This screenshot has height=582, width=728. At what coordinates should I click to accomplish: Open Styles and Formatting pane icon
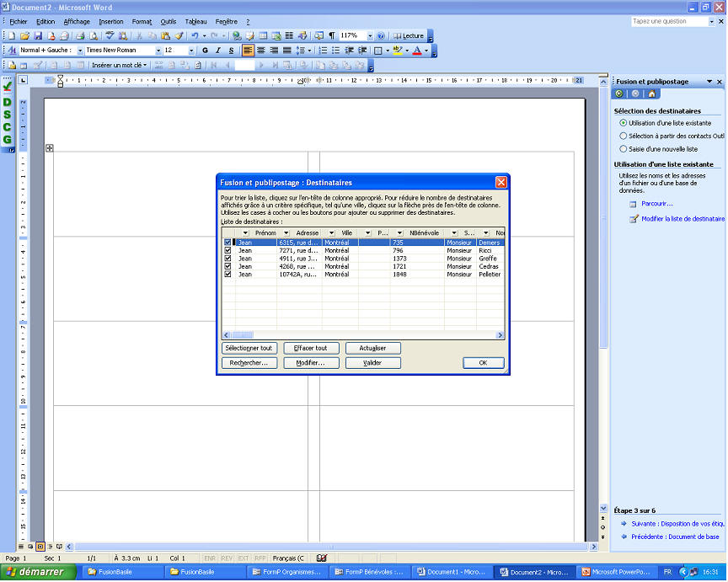tap(12, 51)
